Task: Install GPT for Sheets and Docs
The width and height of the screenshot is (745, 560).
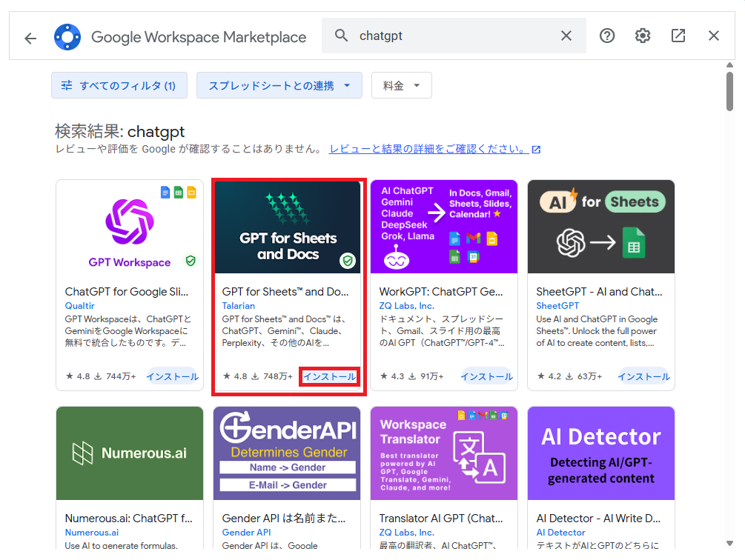Action: [x=329, y=376]
